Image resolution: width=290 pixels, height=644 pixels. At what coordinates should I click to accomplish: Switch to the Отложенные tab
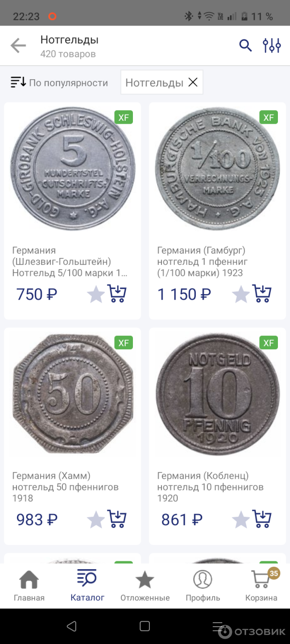[145, 586]
